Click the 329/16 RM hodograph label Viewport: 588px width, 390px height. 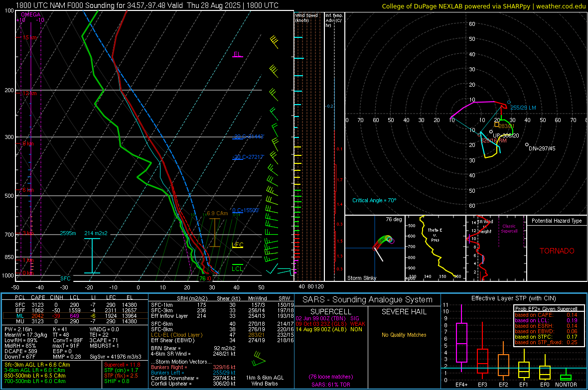pos(493,140)
